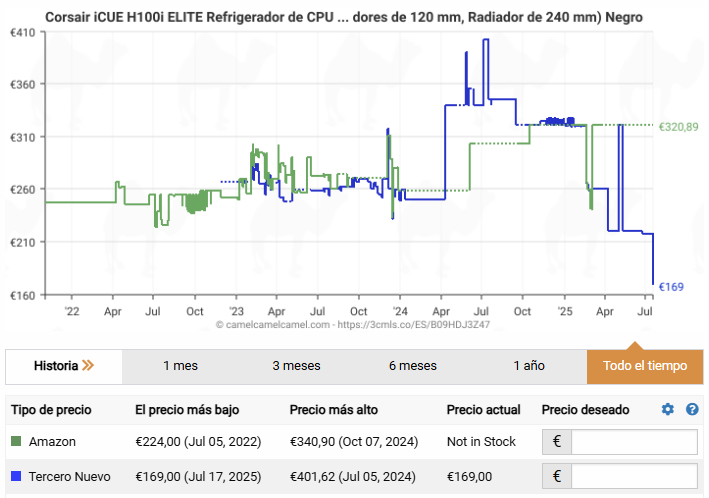Click the camelcamelcamel.com copyright URL text
Viewport: 709px width, 498px height.
click(x=353, y=324)
